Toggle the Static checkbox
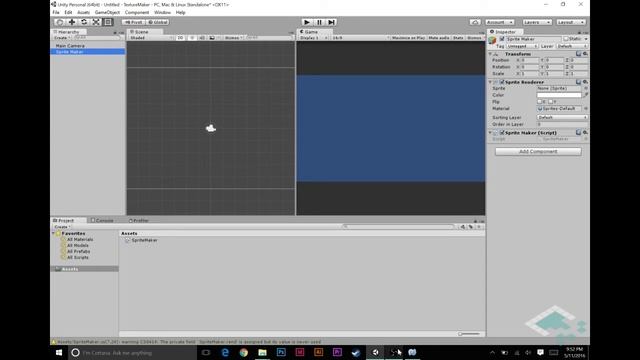Screen dimensions: 640x360 [566, 39]
